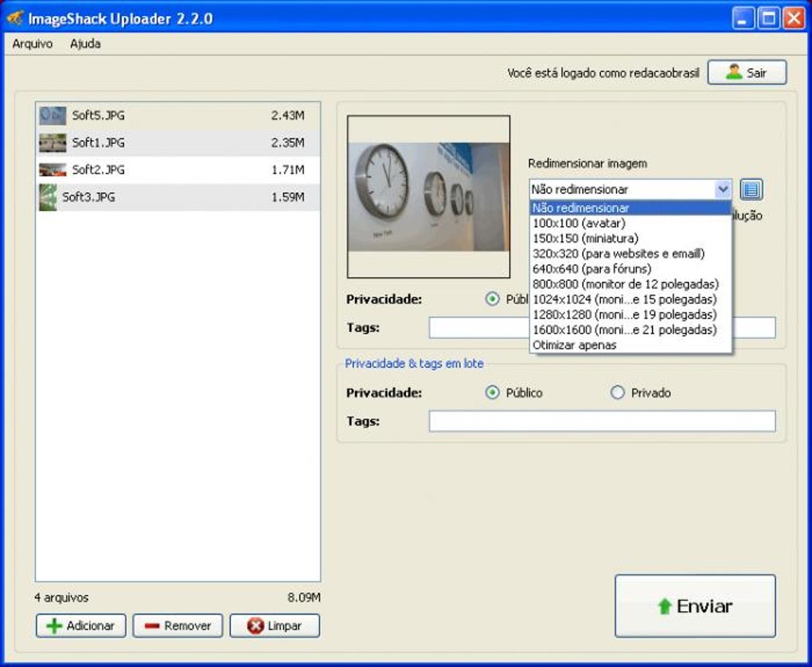Click 'Privacidade & tags em lote' heading
This screenshot has height=667, width=812.
(414, 364)
